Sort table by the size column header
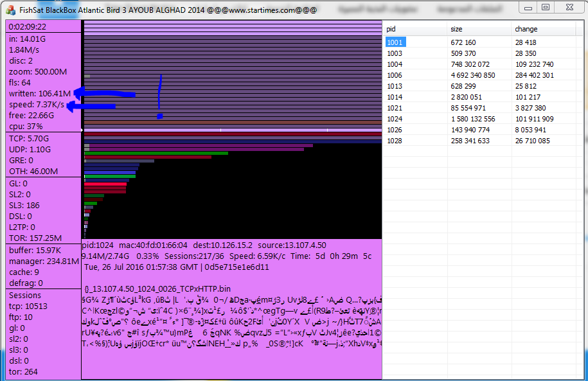Image resolution: width=588 pixels, height=381 pixels. [479, 29]
